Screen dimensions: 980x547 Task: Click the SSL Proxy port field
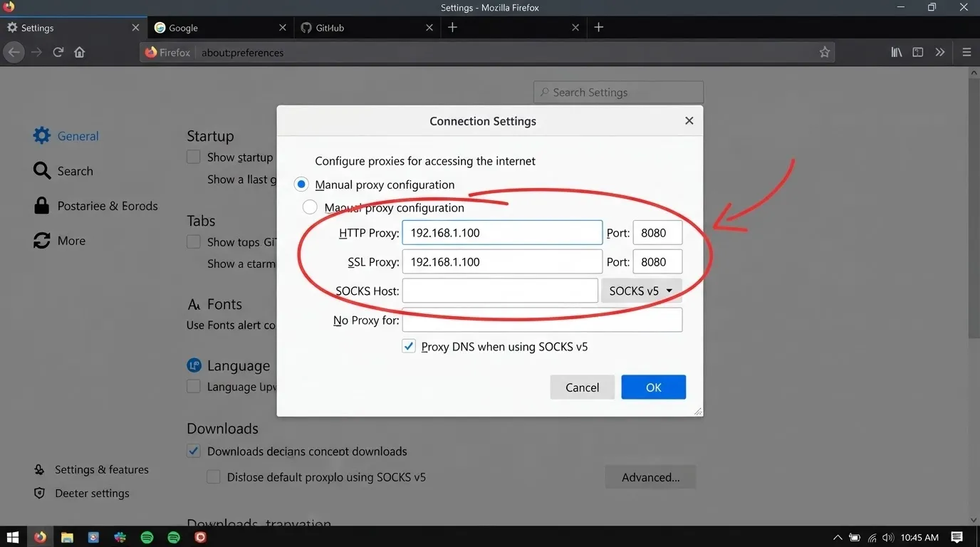tap(657, 261)
